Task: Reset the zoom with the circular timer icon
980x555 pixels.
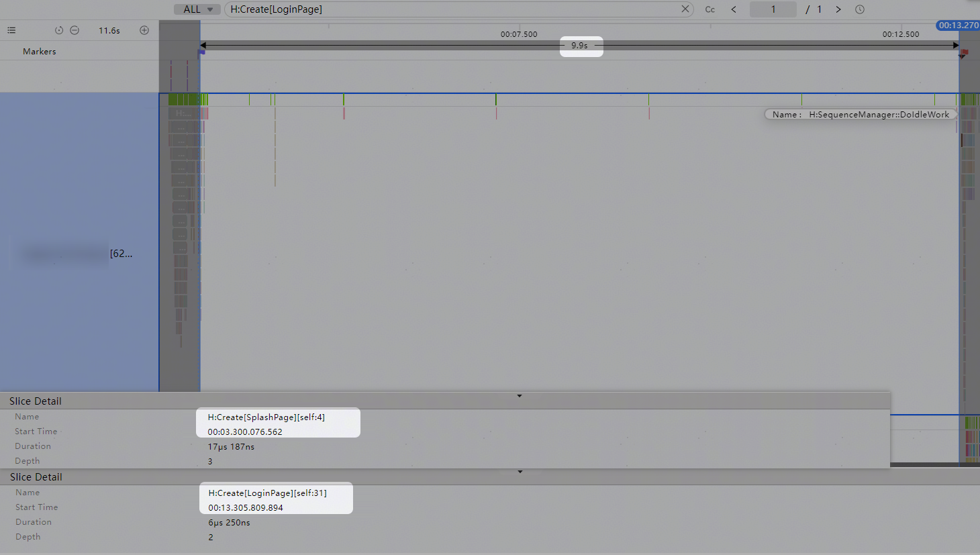Action: 59,30
